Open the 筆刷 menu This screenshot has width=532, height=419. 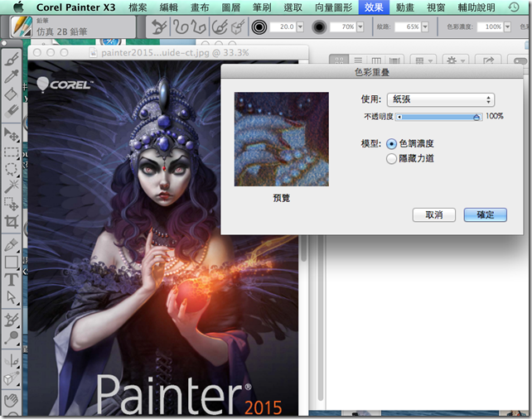click(x=262, y=7)
